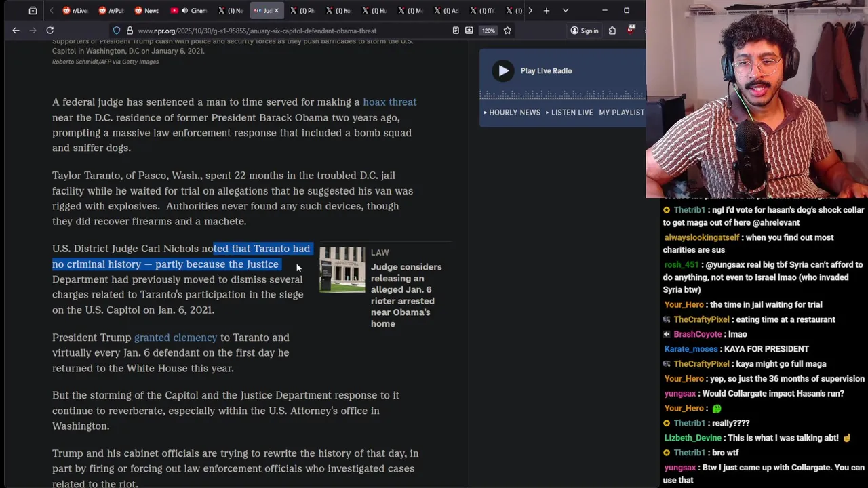Sign in to the Firefox account
The image size is (868, 488).
pos(585,30)
